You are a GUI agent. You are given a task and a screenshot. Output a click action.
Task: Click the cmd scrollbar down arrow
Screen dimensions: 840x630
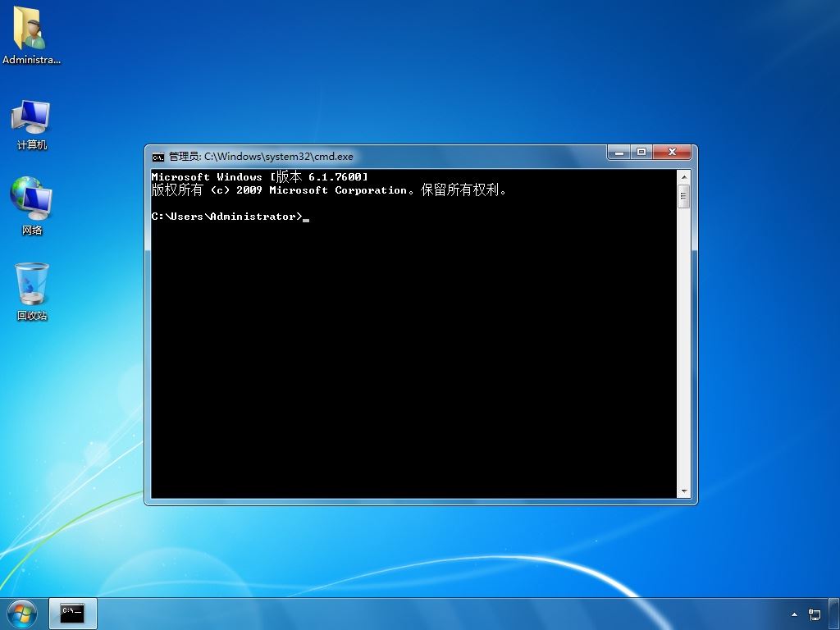[x=683, y=491]
